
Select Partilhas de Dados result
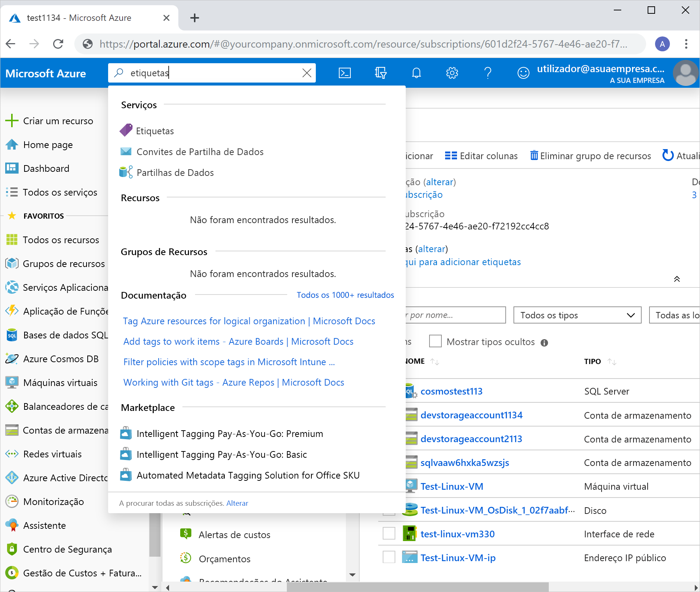(166, 173)
